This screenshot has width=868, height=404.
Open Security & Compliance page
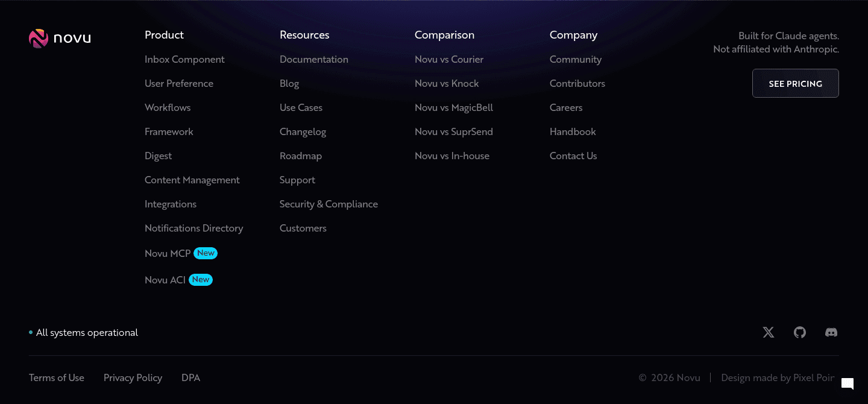329,204
